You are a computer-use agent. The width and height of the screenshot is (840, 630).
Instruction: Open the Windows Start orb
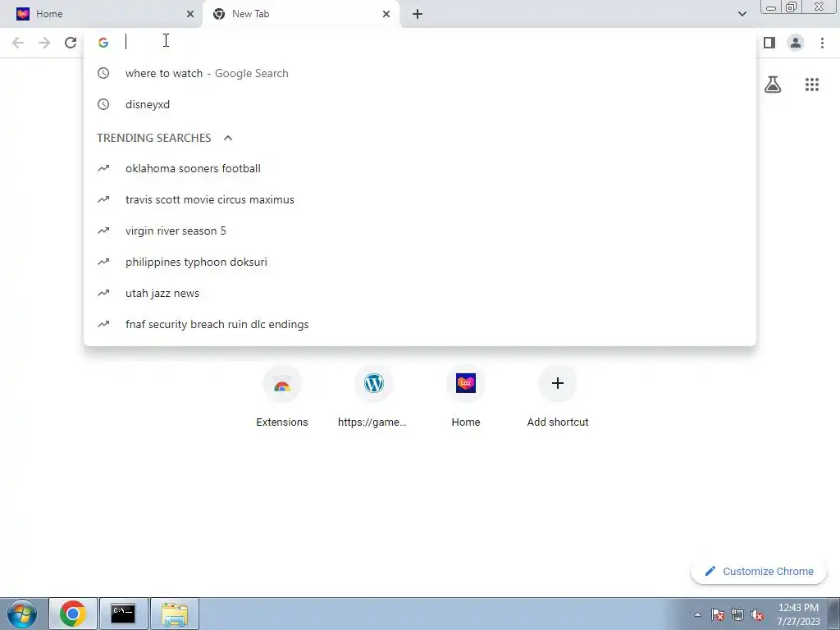pyautogui.click(x=22, y=614)
